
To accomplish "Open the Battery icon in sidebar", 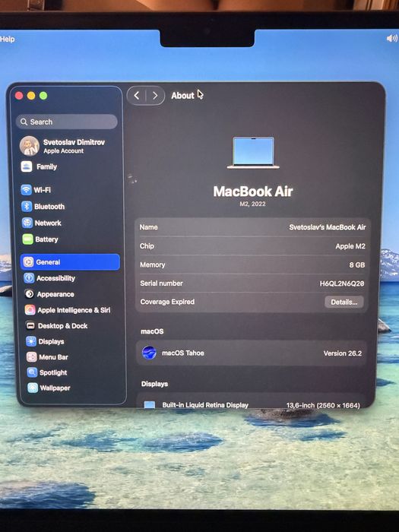I will (x=27, y=239).
